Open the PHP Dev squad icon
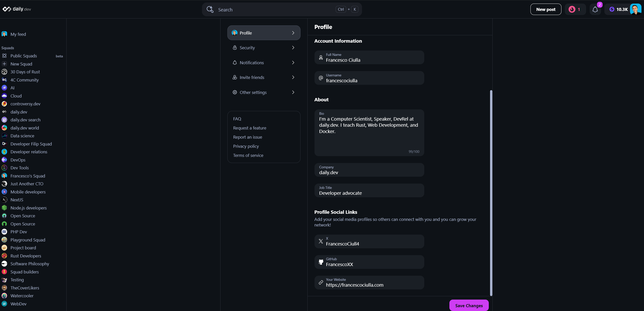This screenshot has height=311, width=644. tap(4, 232)
